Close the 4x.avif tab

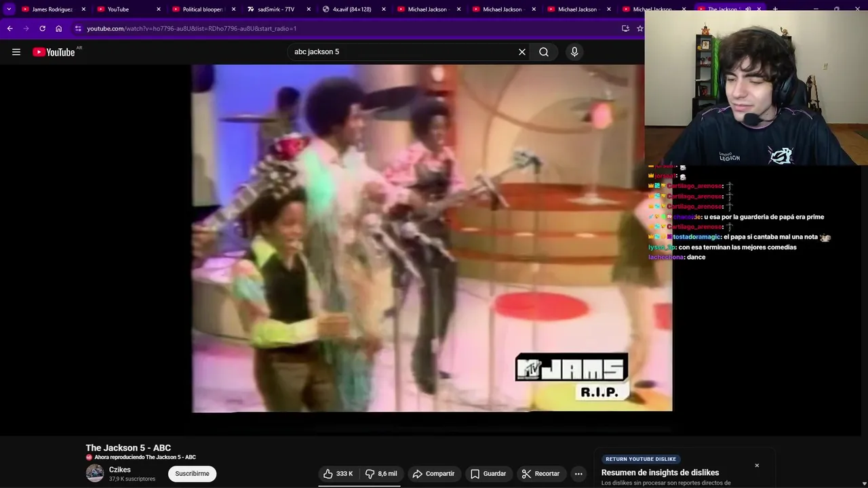[x=384, y=9]
